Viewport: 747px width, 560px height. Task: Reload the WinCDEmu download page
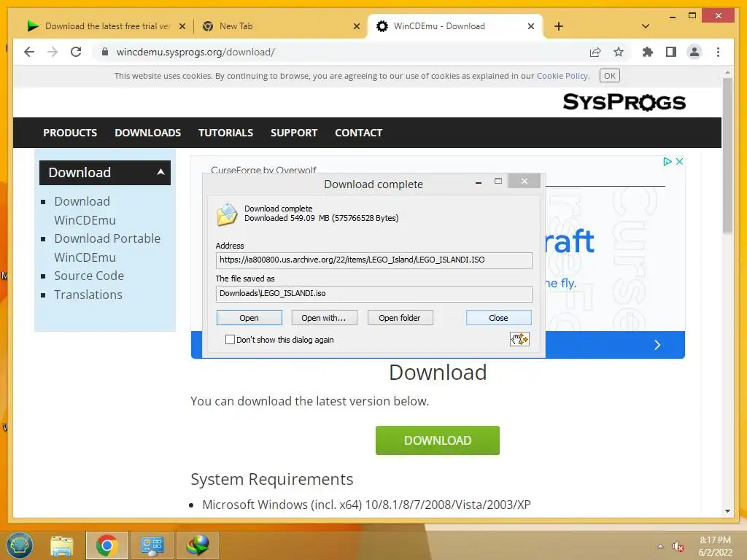76,52
